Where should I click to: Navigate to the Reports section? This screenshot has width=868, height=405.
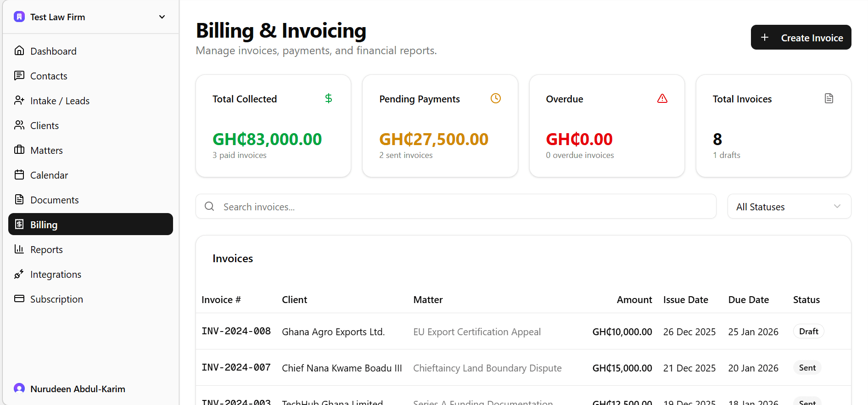[46, 249]
